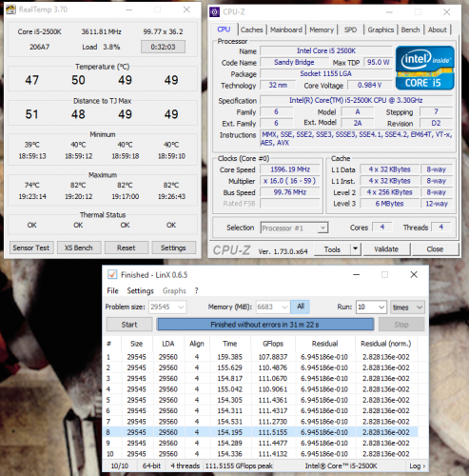Minimize the LinX window
Screen dimensions: 469x476
point(356,274)
